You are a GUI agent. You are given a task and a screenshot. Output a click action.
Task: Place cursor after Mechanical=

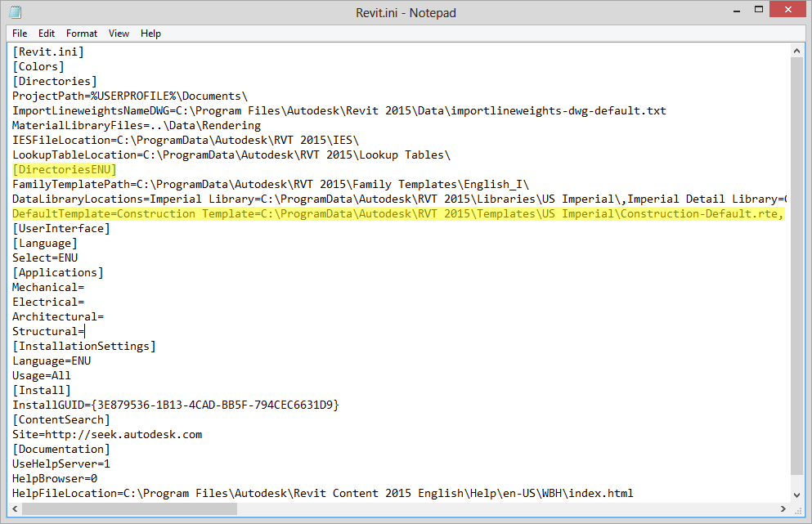pyautogui.click(x=84, y=288)
